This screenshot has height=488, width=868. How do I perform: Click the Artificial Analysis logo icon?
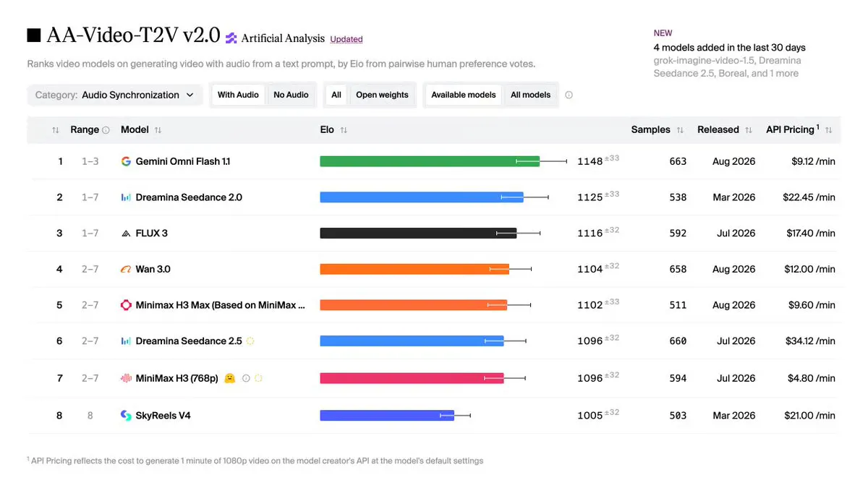(x=231, y=38)
